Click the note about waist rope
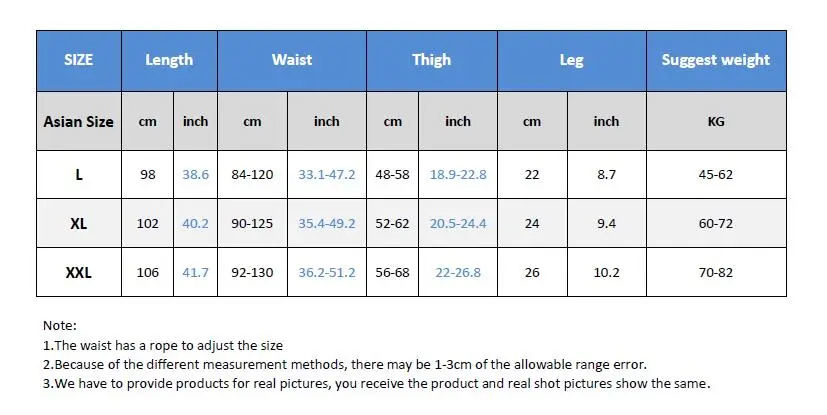Image resolution: width=827 pixels, height=415 pixels. 163,345
